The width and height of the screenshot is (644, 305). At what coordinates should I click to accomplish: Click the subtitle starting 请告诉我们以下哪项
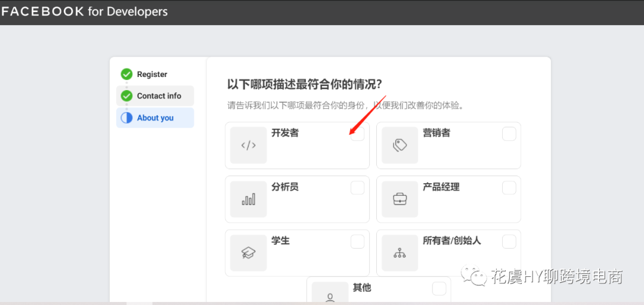point(345,105)
